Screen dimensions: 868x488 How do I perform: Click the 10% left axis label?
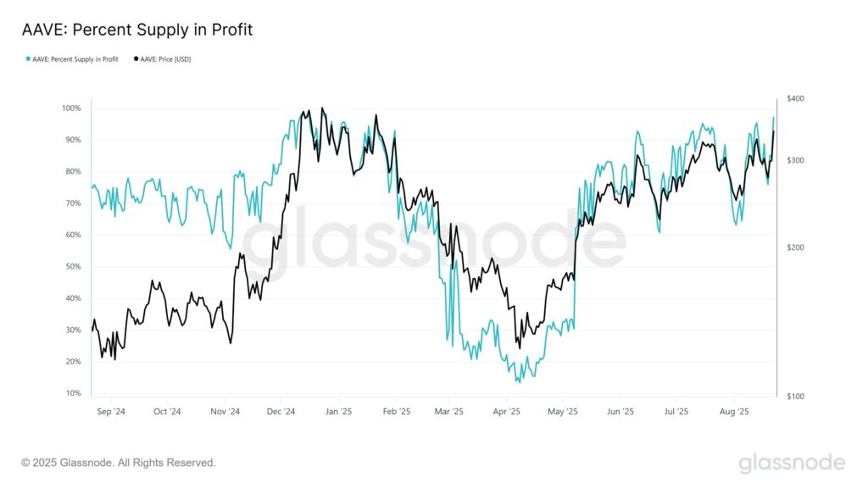coord(73,394)
